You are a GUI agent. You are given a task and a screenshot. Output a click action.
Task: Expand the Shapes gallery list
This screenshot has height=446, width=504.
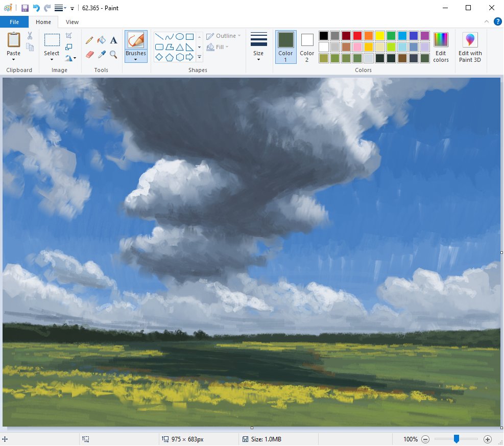(199, 57)
